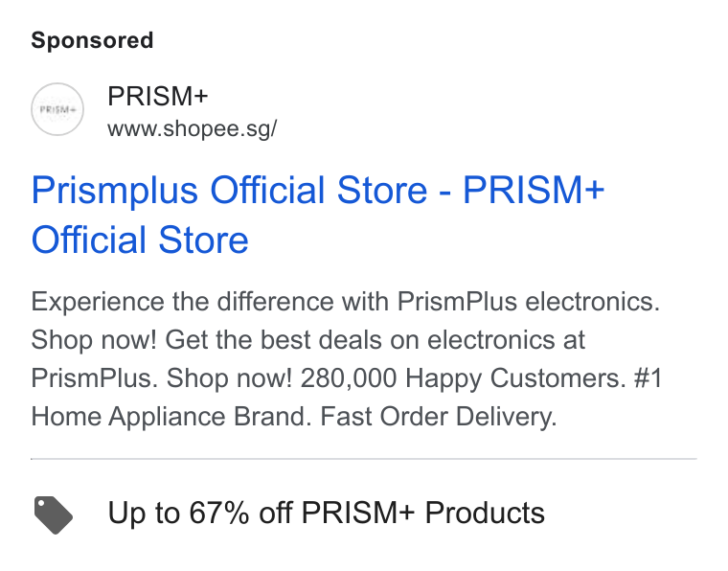Open the Up to 67% off promotion
Image resolution: width=728 pixels, height=571 pixels.
(x=326, y=513)
